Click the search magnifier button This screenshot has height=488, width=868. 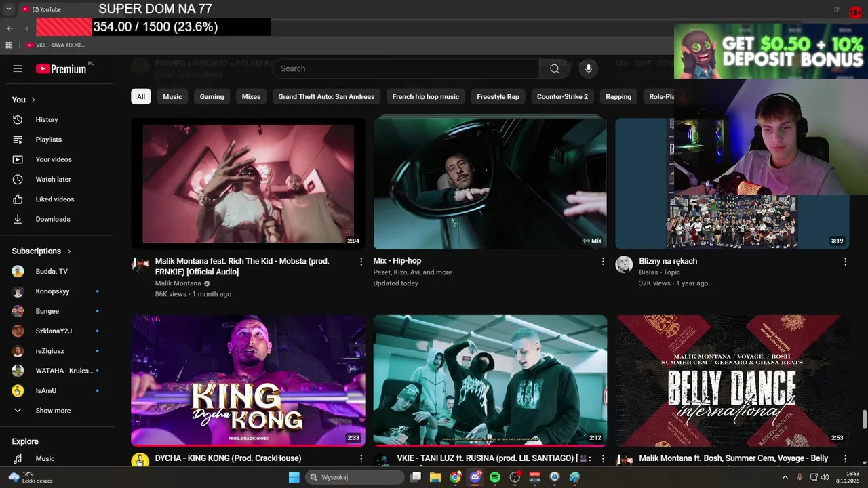click(x=555, y=68)
